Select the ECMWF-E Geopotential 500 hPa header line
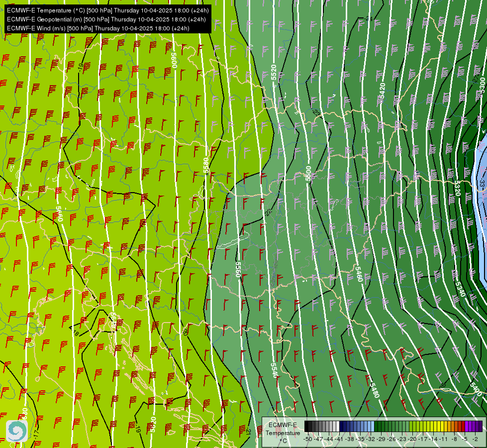487x448 pixels. pos(106,19)
